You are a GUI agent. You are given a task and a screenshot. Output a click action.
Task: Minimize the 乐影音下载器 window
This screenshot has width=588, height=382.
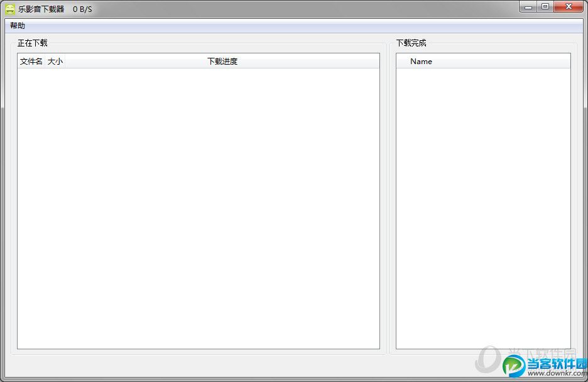click(x=528, y=7)
